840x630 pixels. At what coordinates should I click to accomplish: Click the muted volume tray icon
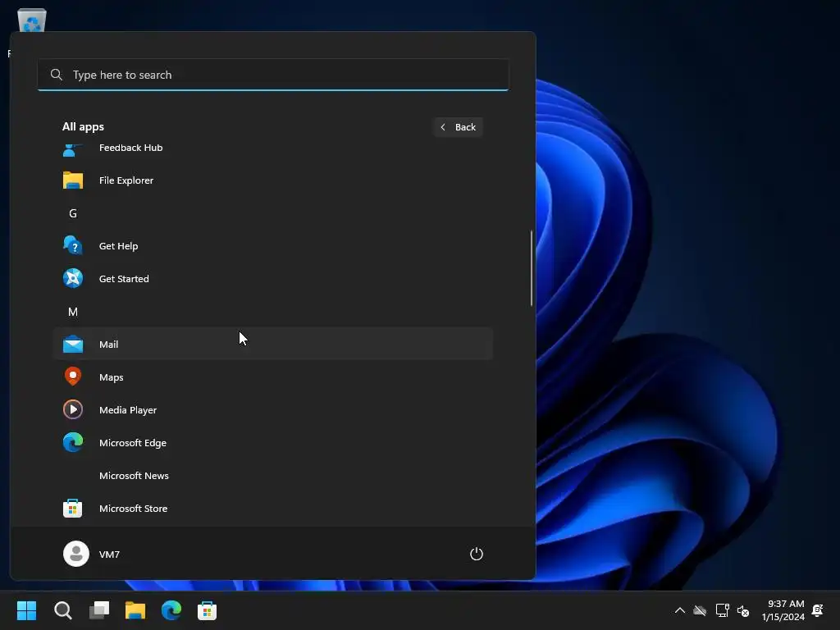click(x=743, y=610)
